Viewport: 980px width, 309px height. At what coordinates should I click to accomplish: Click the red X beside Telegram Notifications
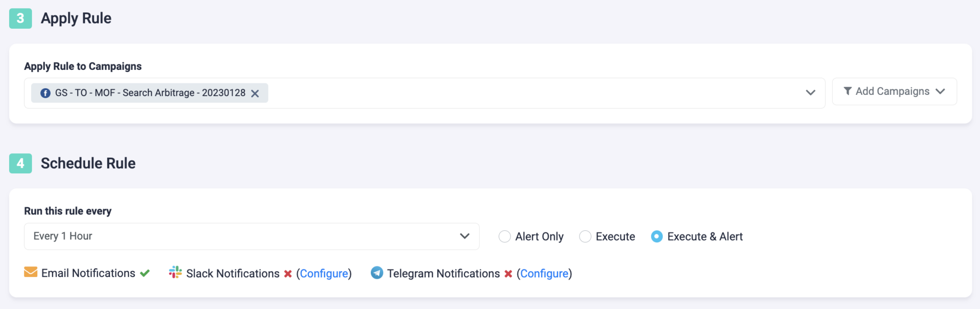pyautogui.click(x=508, y=274)
